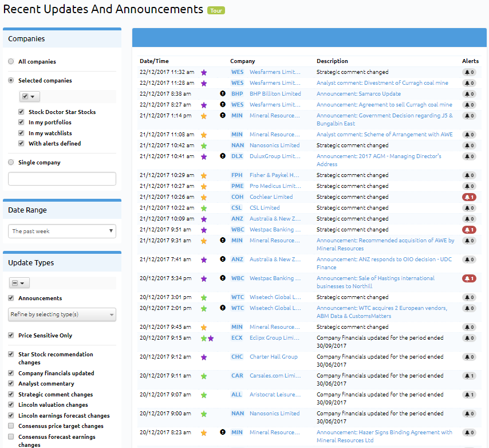Uncheck With alerts defined
The width and height of the screenshot is (489, 448).
(x=21, y=143)
